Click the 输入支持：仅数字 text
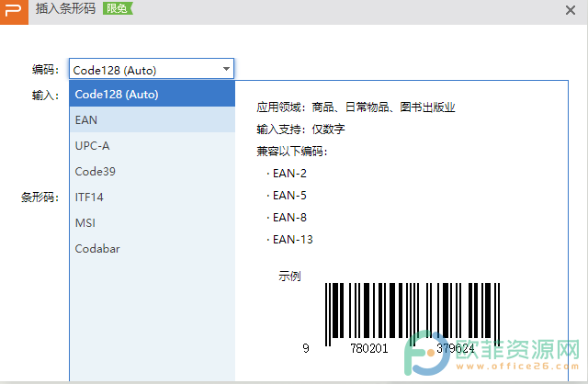The height and width of the screenshot is (384, 588). coord(300,130)
